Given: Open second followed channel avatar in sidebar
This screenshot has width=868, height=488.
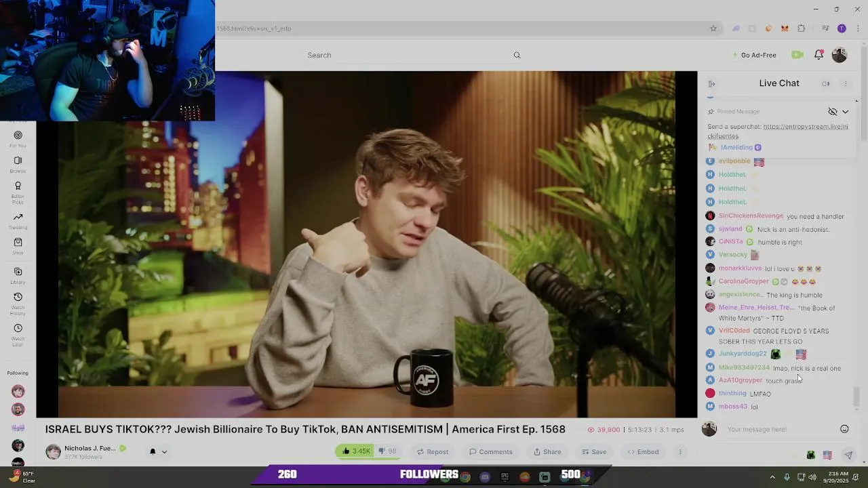Looking at the screenshot, I should (18, 409).
